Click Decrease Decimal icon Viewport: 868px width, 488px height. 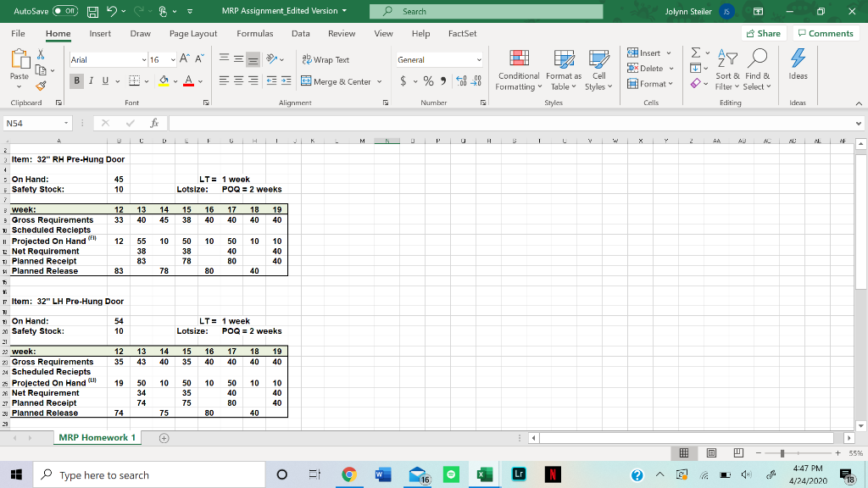[476, 81]
